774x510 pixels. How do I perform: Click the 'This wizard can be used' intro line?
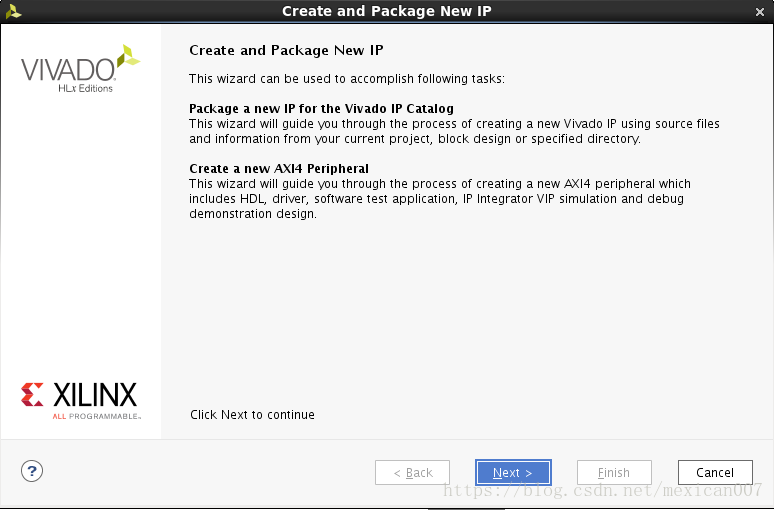pyautogui.click(x=347, y=79)
